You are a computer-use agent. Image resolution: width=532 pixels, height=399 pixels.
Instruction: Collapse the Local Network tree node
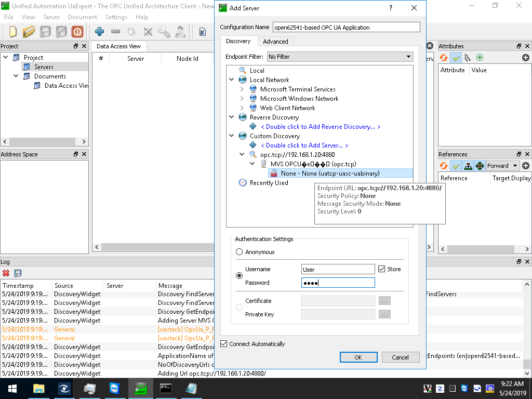[x=231, y=79]
